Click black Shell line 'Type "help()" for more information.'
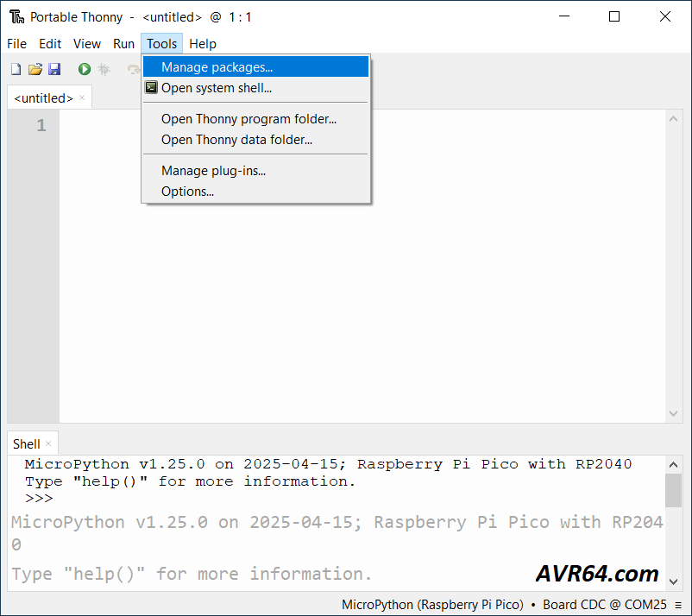 pyautogui.click(x=190, y=481)
